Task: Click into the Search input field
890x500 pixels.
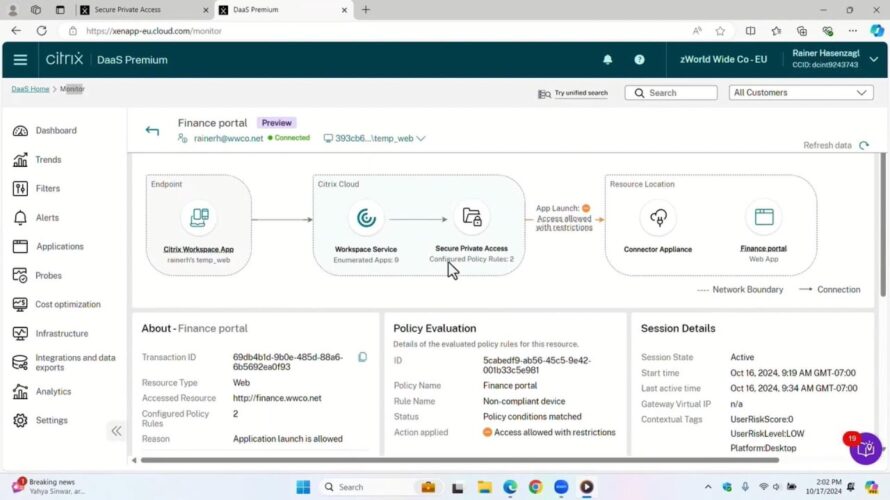Action: pos(671,93)
